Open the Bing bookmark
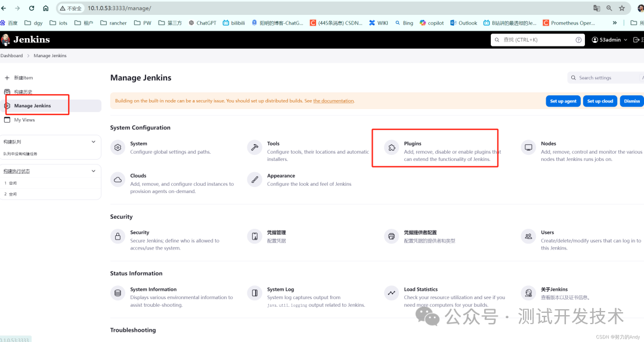This screenshot has width=644, height=342. pyautogui.click(x=404, y=23)
